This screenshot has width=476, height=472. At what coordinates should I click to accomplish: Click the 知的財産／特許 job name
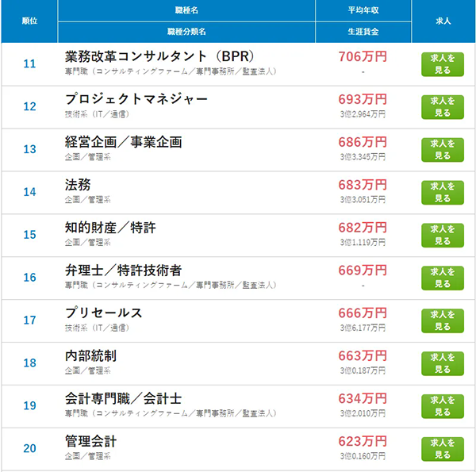coord(110,228)
